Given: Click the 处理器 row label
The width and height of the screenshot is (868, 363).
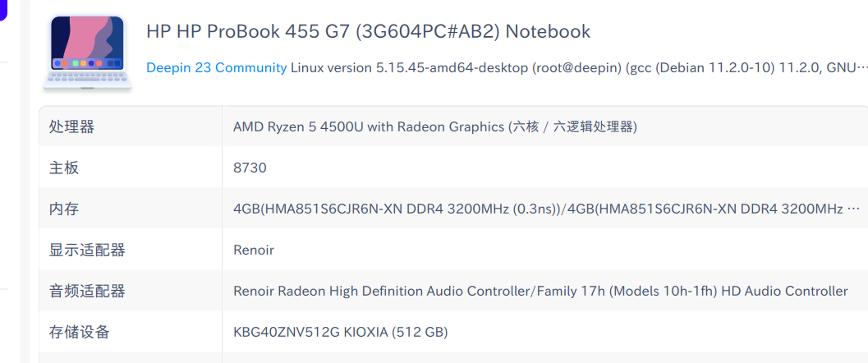Looking at the screenshot, I should click(x=72, y=126).
